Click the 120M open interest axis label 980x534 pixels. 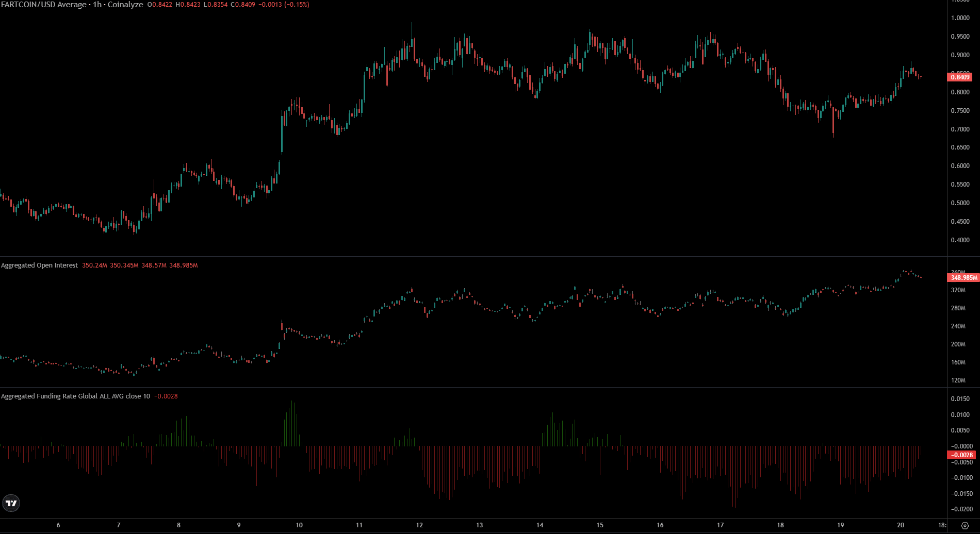pyautogui.click(x=958, y=380)
